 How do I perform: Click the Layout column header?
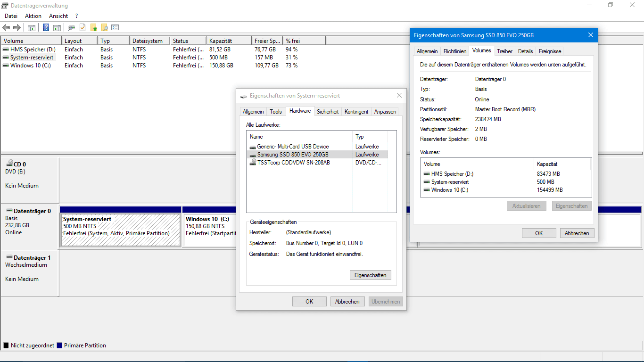(79, 41)
